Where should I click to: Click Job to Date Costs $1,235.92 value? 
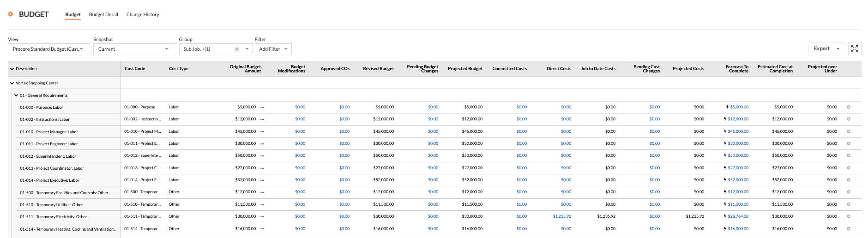(606, 216)
